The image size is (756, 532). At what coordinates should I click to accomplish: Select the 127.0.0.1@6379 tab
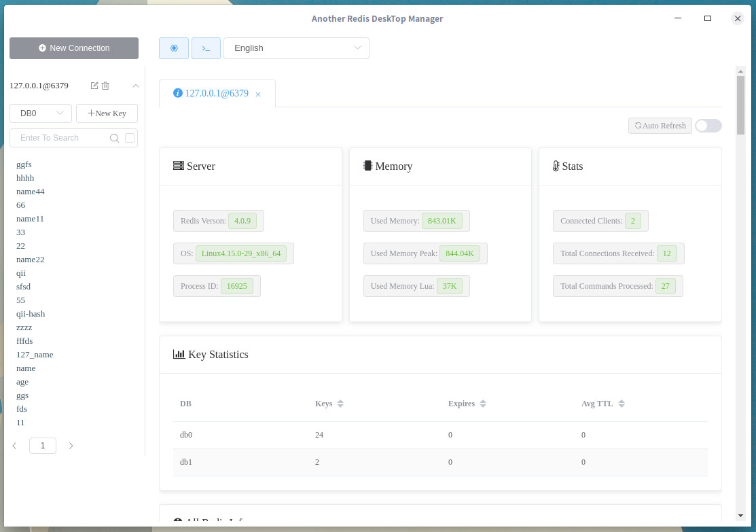[x=217, y=93]
